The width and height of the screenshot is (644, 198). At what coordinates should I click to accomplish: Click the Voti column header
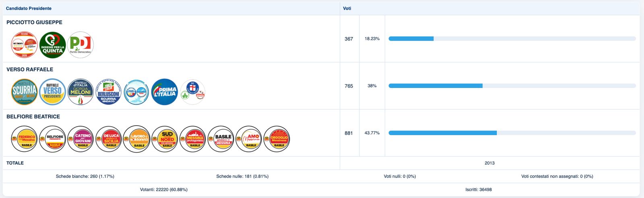pyautogui.click(x=347, y=8)
